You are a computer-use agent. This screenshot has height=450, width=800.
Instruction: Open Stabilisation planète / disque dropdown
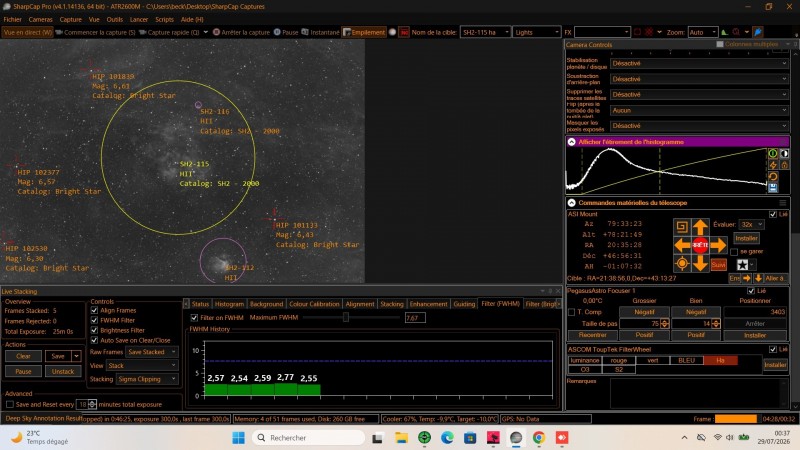pos(699,63)
